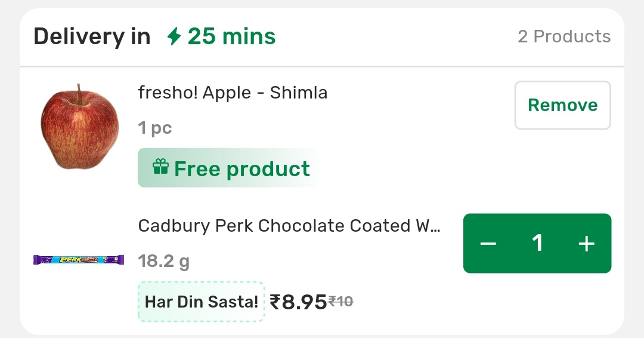This screenshot has height=338, width=644.
Task: Click the Delivery in heading text
Action: pyautogui.click(x=92, y=37)
